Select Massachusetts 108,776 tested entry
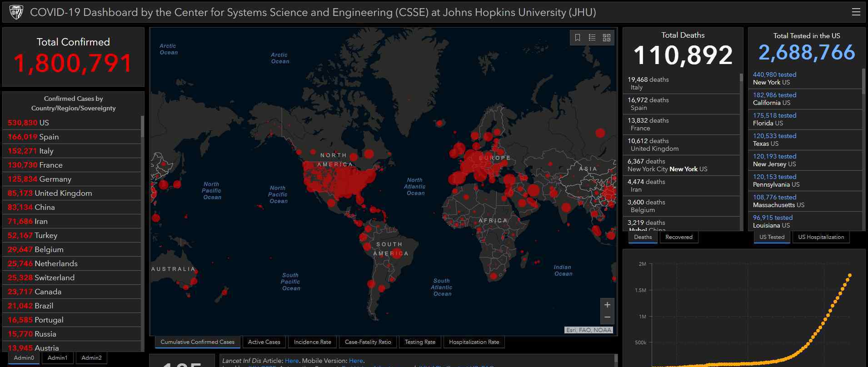 805,201
